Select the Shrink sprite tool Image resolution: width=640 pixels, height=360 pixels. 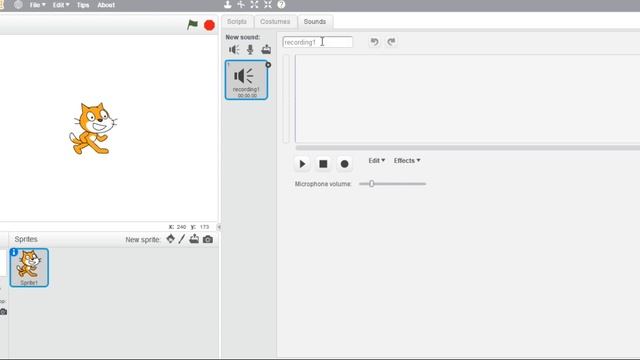tap(268, 4)
